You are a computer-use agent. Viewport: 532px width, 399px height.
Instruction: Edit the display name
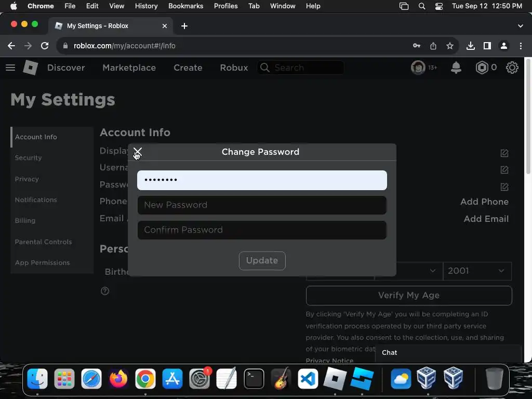tap(504, 153)
